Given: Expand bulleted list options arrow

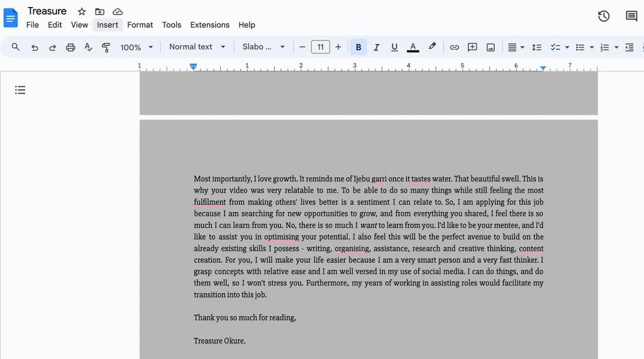Looking at the screenshot, I should pyautogui.click(x=592, y=47).
